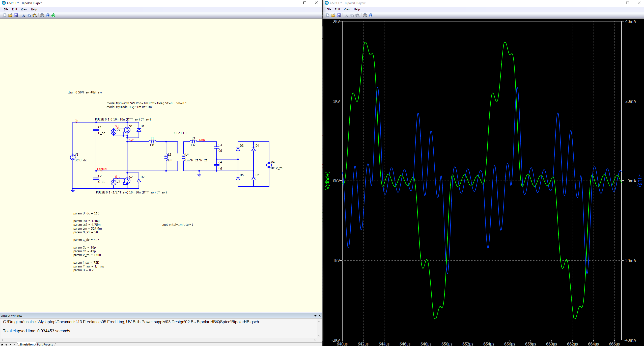Copy icon in schematic window toolbar
The width and height of the screenshot is (644, 346).
tap(29, 15)
